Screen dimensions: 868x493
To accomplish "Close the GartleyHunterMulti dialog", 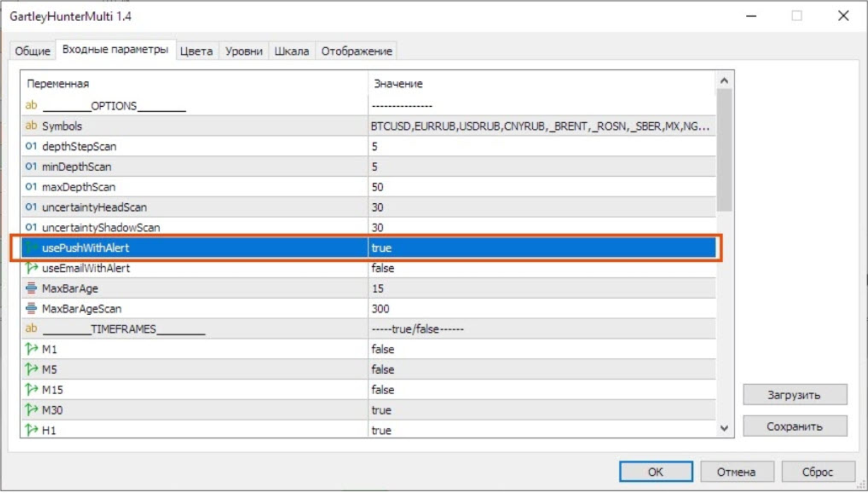I will click(844, 16).
